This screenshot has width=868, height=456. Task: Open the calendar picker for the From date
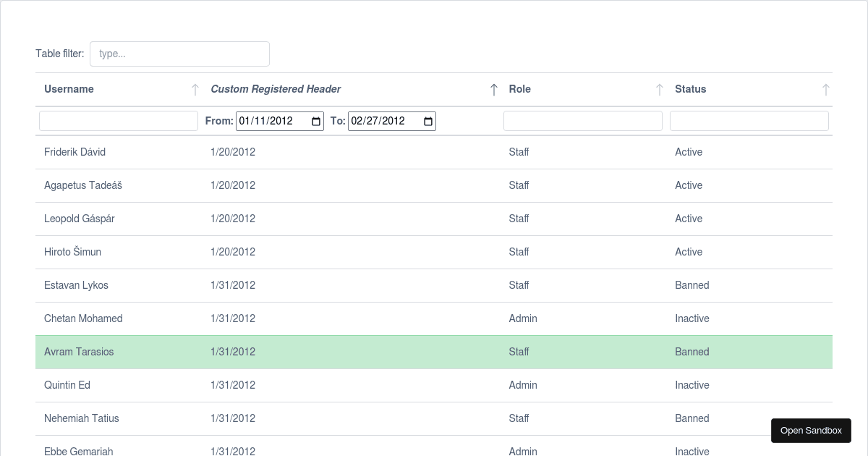pyautogui.click(x=315, y=121)
